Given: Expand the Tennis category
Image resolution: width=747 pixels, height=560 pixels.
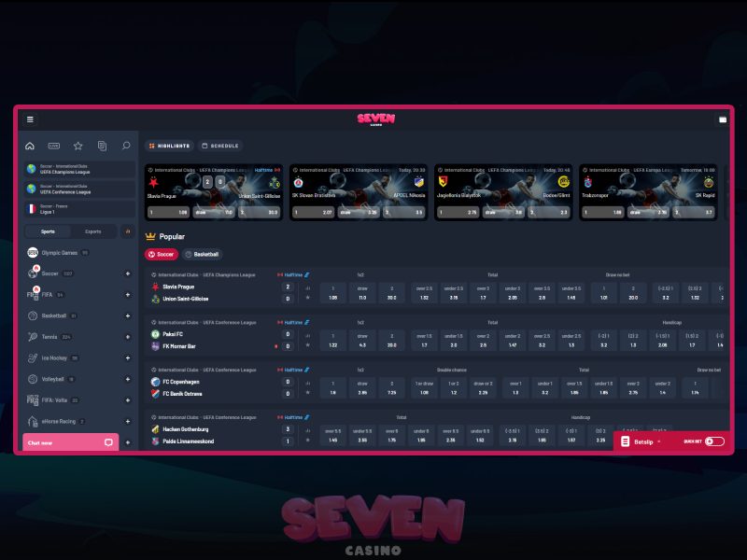Looking at the screenshot, I should tap(128, 337).
